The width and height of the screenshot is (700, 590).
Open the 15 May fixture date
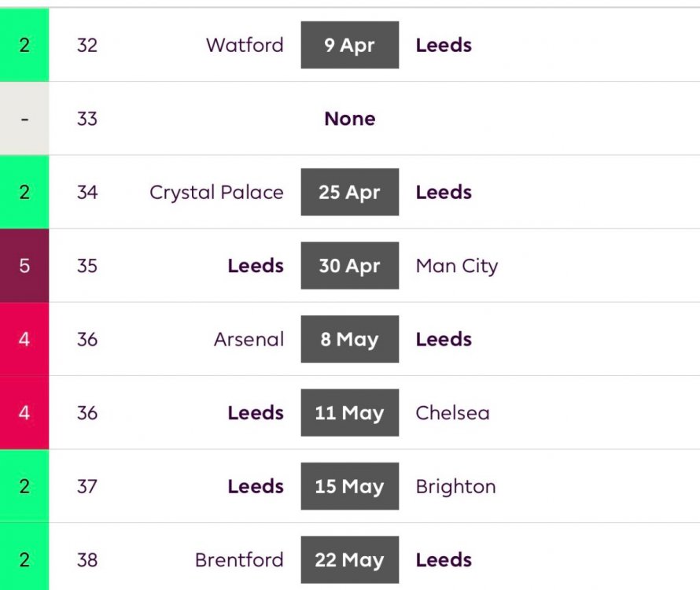click(x=349, y=486)
